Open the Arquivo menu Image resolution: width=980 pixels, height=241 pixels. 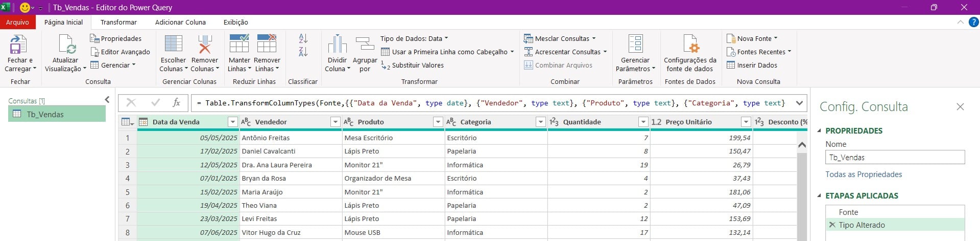[17, 22]
